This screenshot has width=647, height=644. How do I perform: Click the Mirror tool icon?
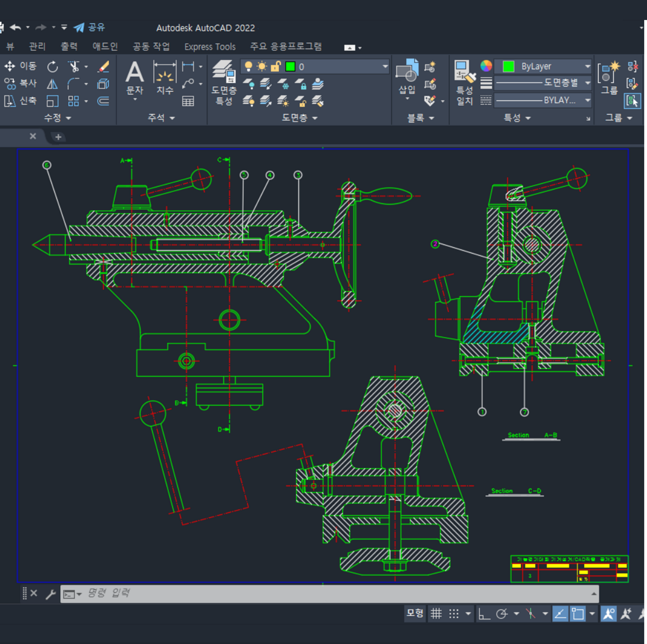pyautogui.click(x=52, y=84)
